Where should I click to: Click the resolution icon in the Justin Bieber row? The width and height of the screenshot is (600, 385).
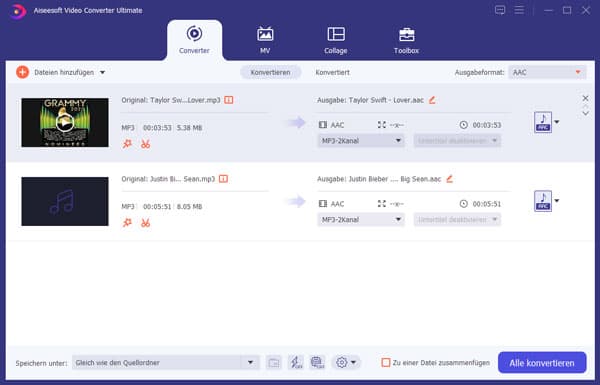pos(382,204)
